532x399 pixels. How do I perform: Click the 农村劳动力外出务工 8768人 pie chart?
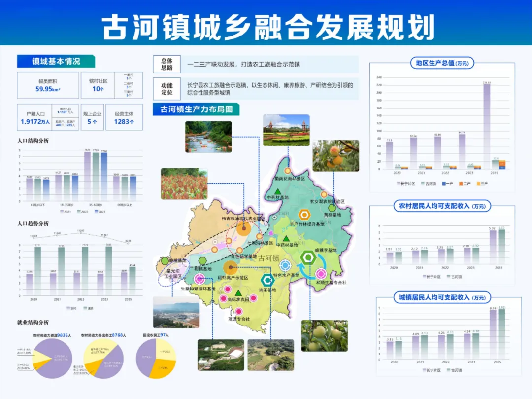click(x=103, y=359)
